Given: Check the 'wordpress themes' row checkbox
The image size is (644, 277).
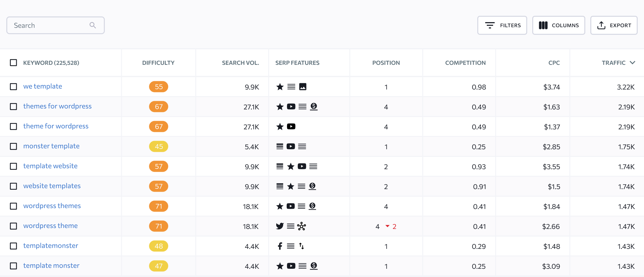Looking at the screenshot, I should click(x=14, y=206).
